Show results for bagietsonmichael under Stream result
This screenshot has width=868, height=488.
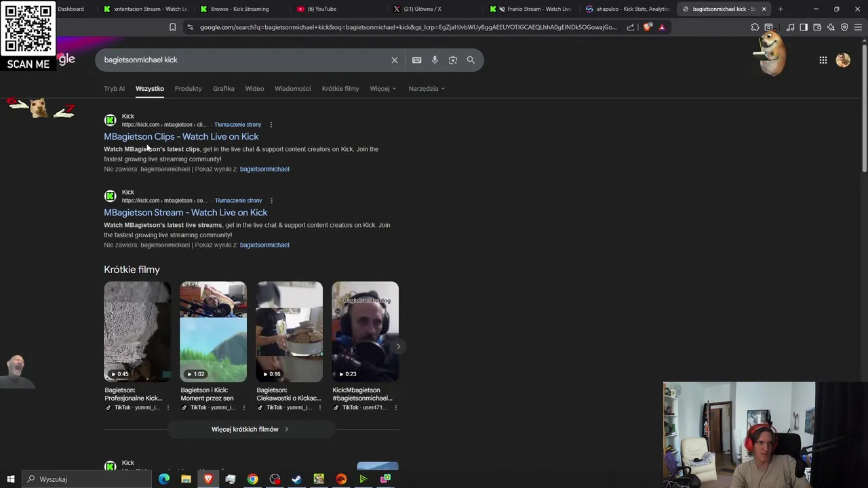point(264,245)
